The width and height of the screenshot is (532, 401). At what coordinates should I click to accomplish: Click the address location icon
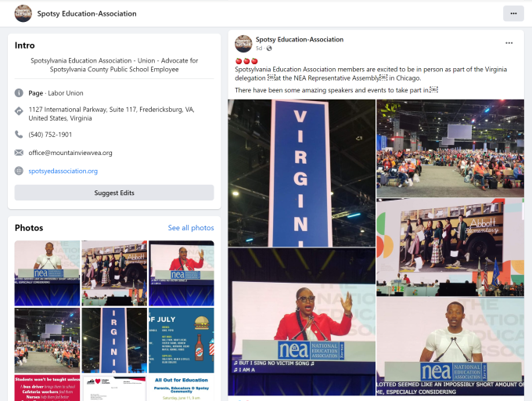pyautogui.click(x=19, y=110)
